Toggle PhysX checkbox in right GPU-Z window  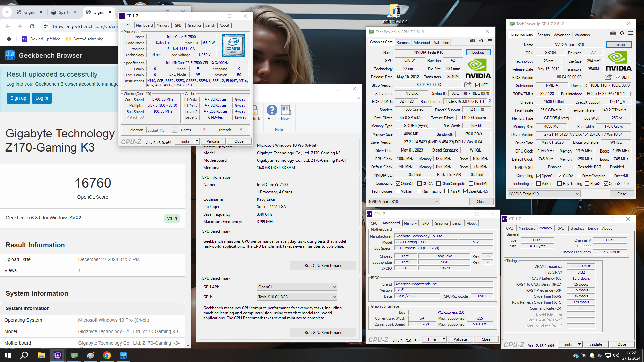coord(587,184)
